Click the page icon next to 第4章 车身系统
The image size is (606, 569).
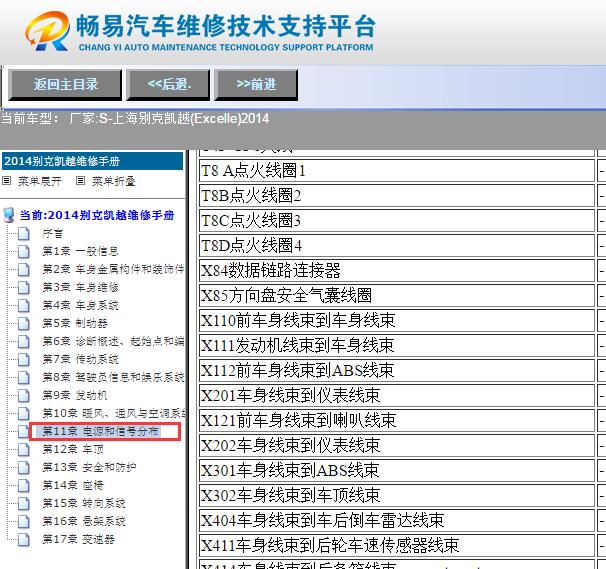click(24, 305)
